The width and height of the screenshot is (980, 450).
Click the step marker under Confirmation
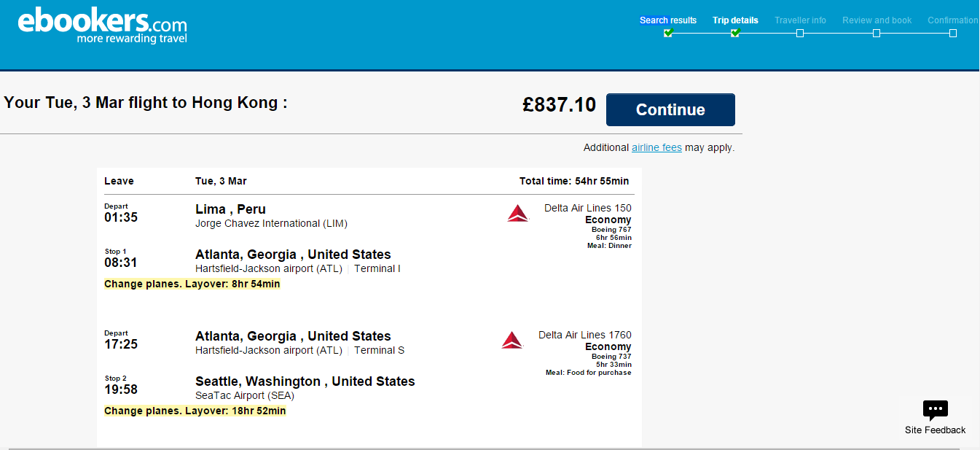coord(953,33)
